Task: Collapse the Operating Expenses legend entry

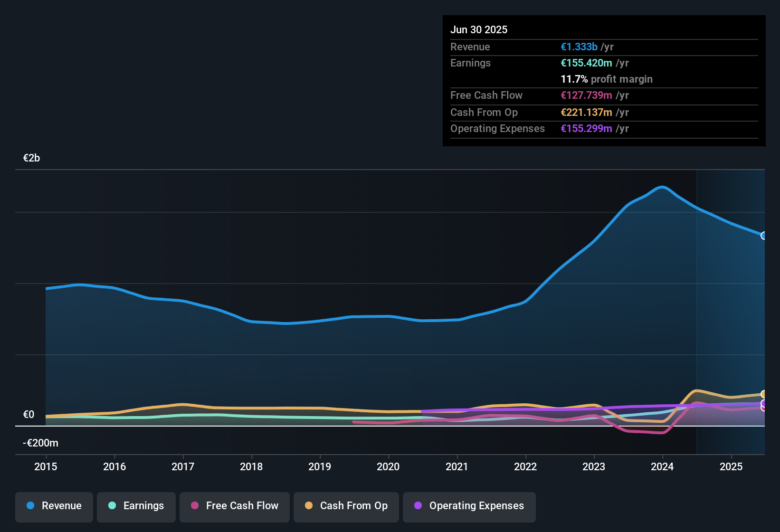Action: pyautogui.click(x=469, y=506)
